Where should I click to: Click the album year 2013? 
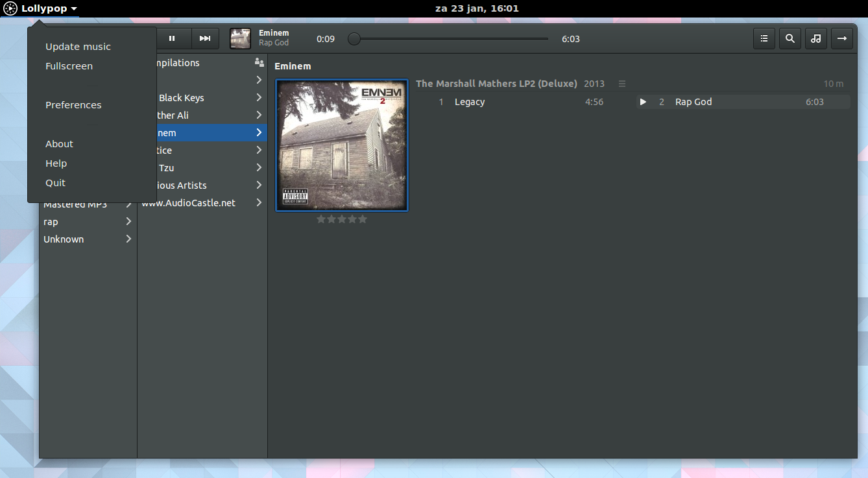point(594,84)
